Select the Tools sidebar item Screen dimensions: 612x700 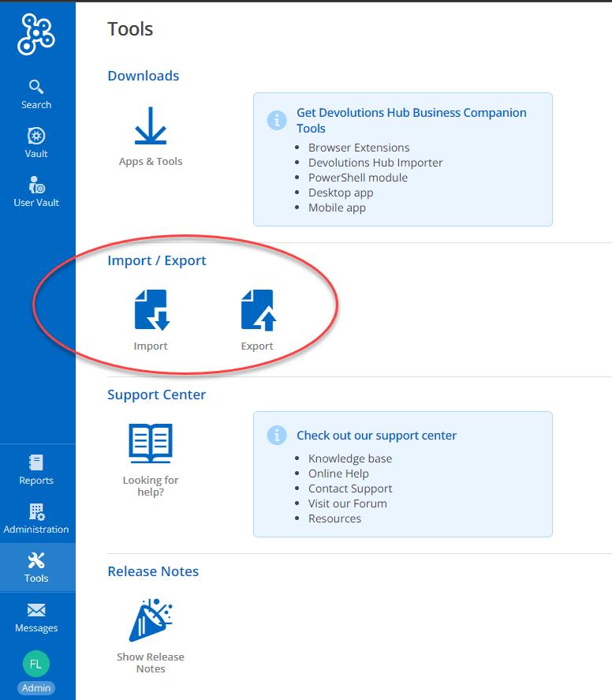pos(36,567)
